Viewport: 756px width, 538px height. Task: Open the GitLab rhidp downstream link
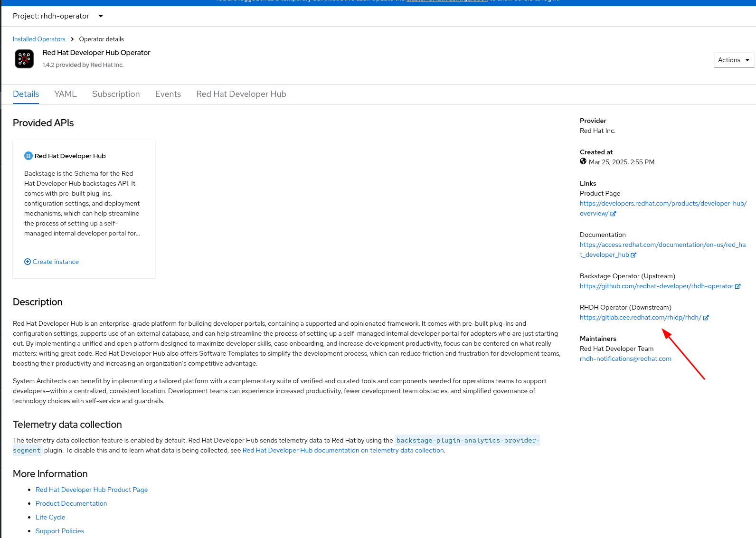[641, 318]
